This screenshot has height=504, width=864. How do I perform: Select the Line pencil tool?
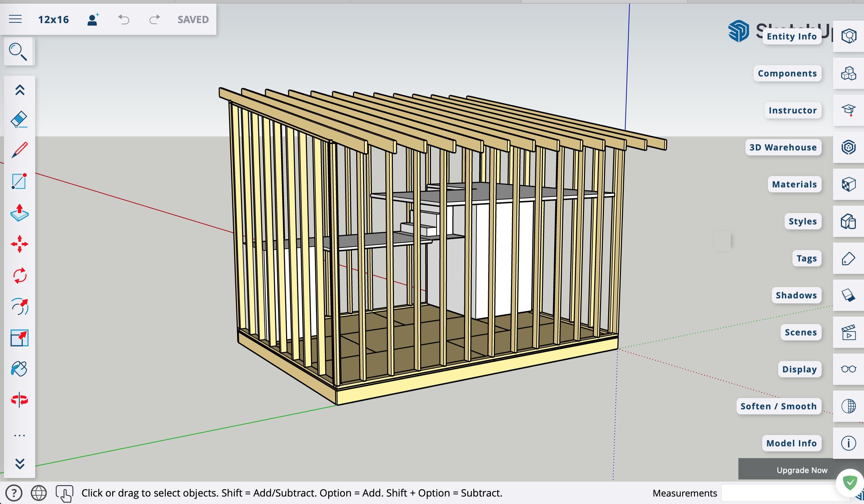(19, 150)
